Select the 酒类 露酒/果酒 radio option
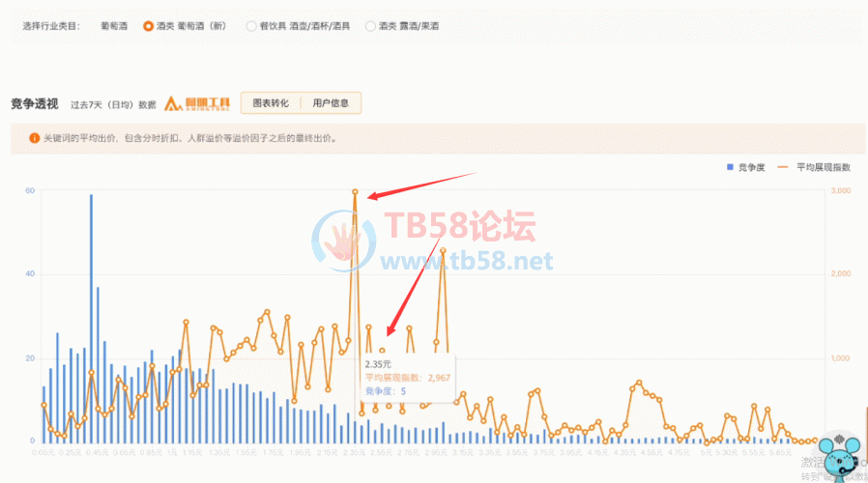Image resolution: width=868 pixels, height=483 pixels. [x=370, y=27]
